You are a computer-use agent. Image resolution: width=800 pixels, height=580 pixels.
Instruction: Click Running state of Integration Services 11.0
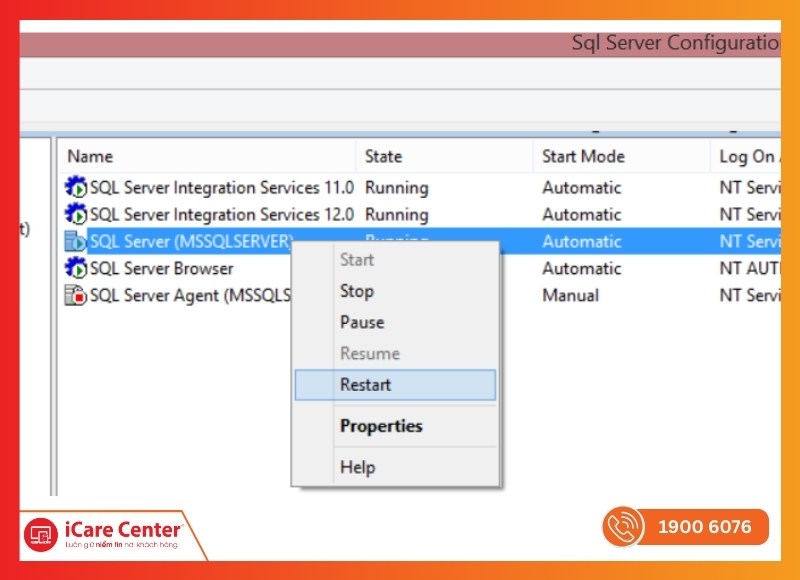[396, 188]
